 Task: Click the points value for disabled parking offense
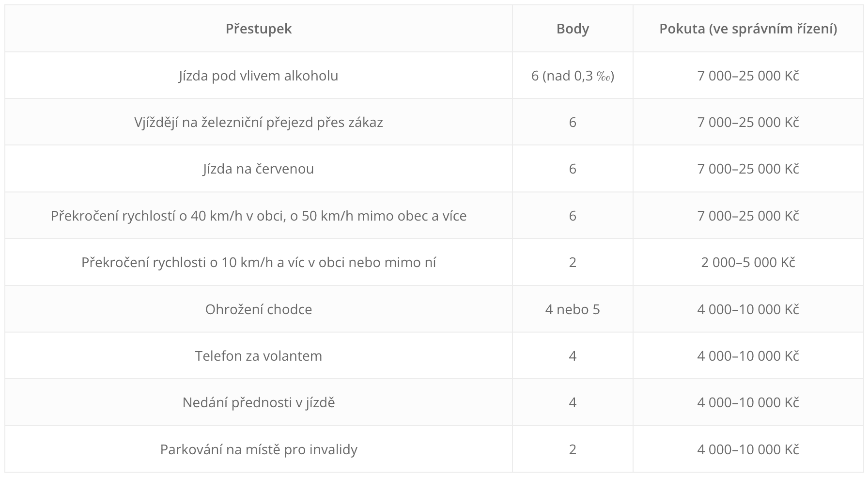[x=573, y=449]
